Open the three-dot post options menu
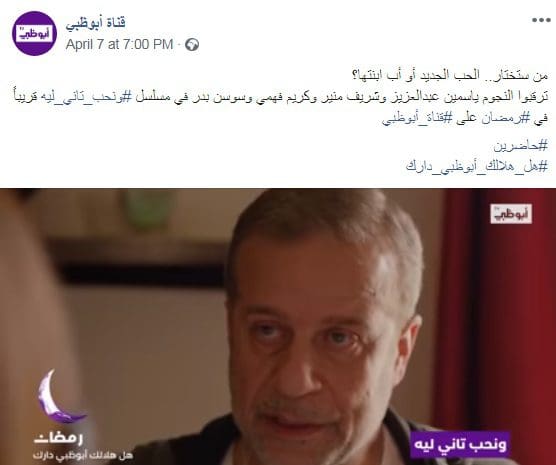The image size is (556, 465). [541, 20]
